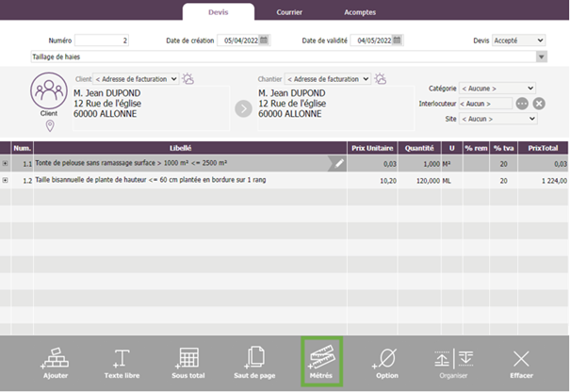
Task: Switch to the Courrier tab
Action: [289, 12]
